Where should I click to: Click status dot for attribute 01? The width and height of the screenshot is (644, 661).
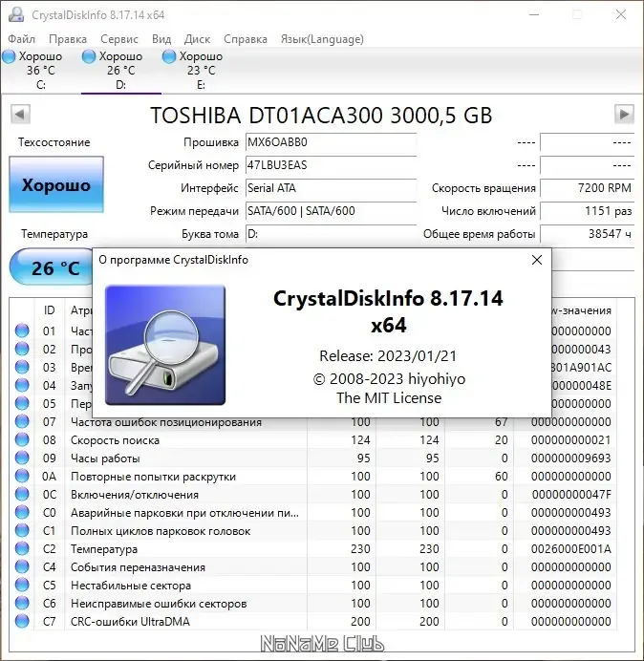tap(22, 330)
